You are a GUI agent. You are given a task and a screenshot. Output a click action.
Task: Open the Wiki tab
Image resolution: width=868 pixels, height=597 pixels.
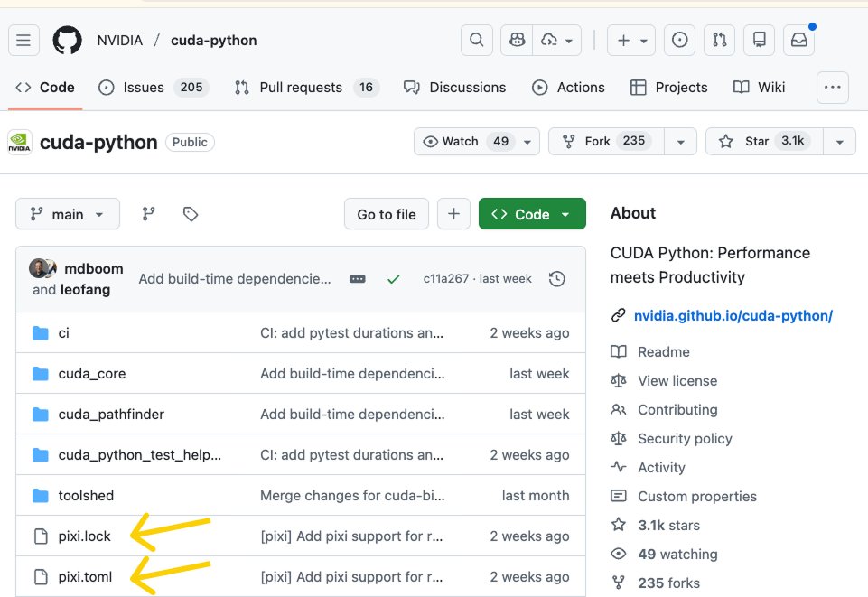tap(760, 88)
